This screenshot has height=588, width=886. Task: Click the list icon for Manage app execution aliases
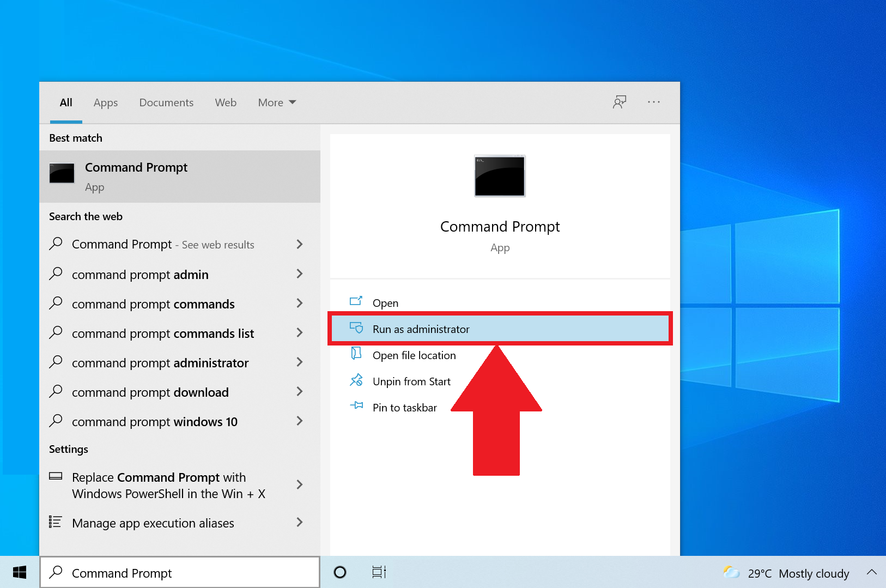(56, 522)
